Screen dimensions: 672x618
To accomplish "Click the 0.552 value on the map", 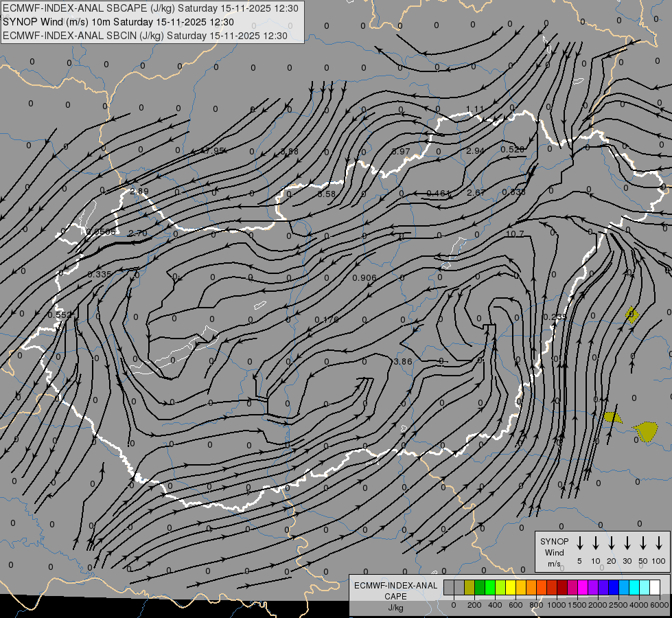I will click(60, 315).
